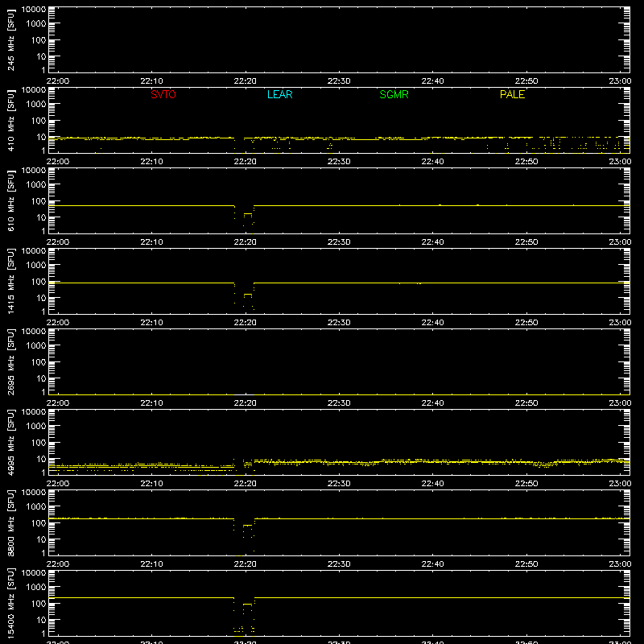
Task: Click the 10 y-axis label of 1415 MHz panel
Action: (42, 298)
